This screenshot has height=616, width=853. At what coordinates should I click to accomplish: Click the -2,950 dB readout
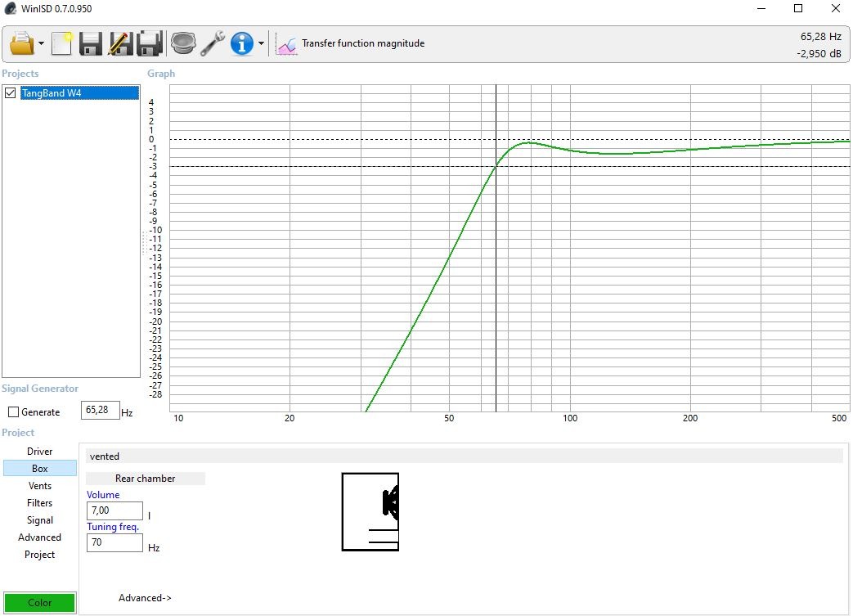819,53
